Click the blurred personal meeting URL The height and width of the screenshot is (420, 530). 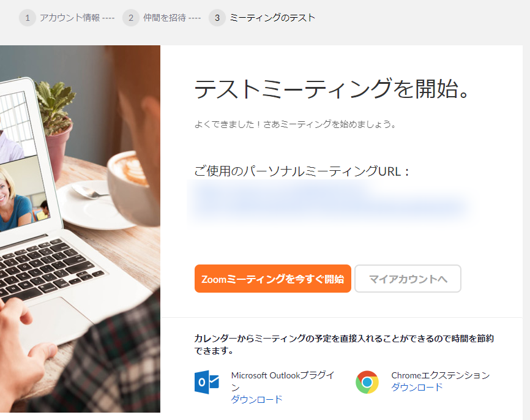coord(331,202)
